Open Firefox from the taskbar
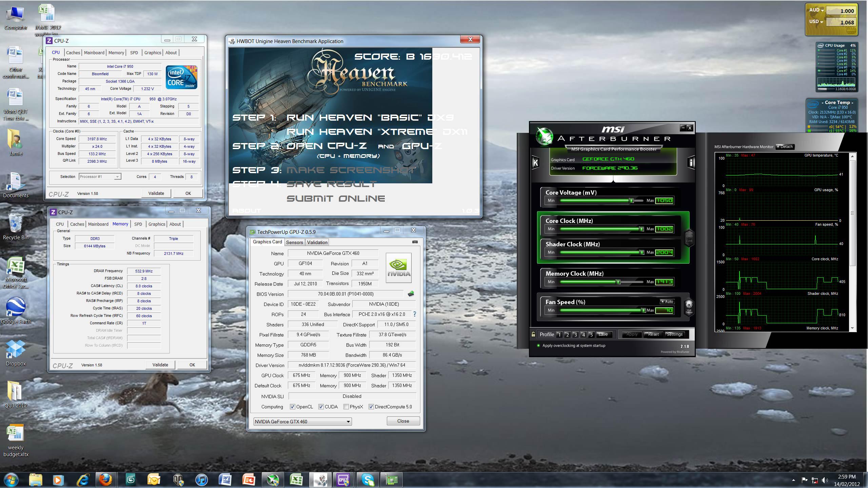This screenshot has height=488, width=868. 106,480
